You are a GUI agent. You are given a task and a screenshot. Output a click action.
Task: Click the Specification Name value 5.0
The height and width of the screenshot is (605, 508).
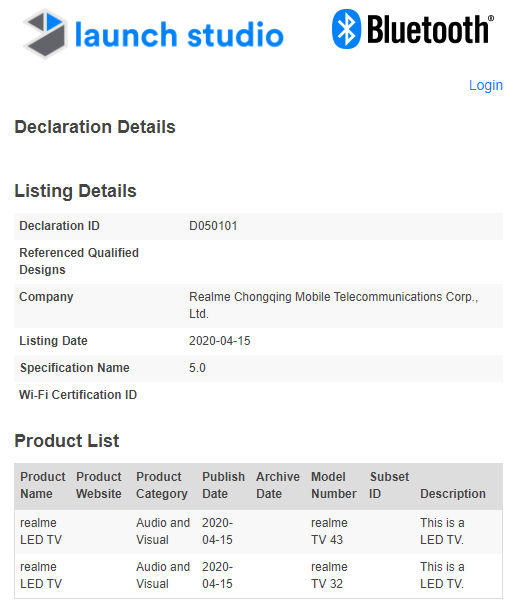197,368
